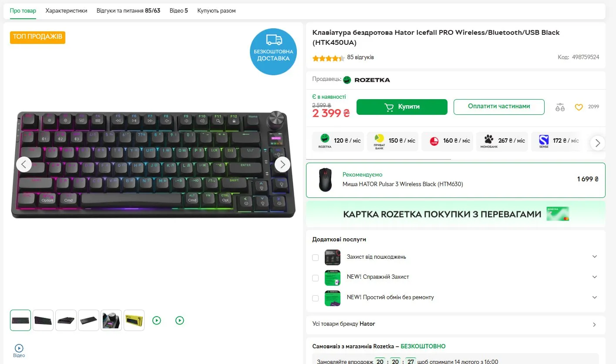616x364 pixels.
Task: Open Відгуки та питання tab
Action: (x=128, y=10)
